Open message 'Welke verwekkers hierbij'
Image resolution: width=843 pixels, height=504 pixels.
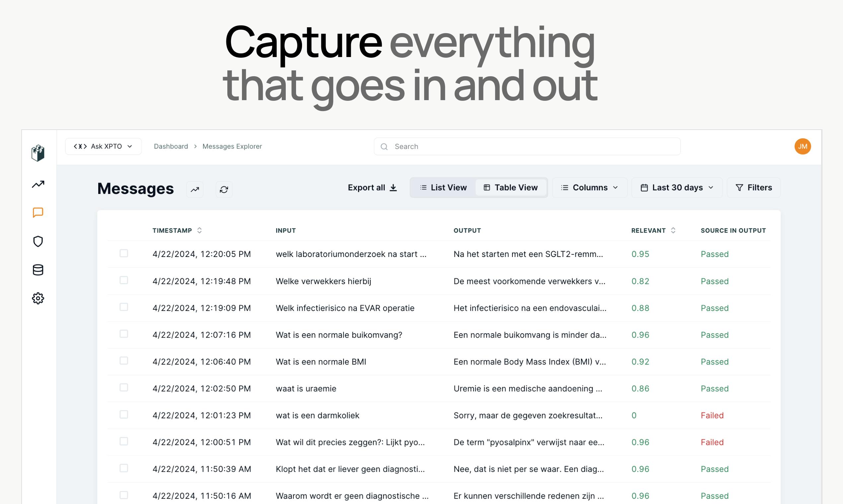point(323,281)
